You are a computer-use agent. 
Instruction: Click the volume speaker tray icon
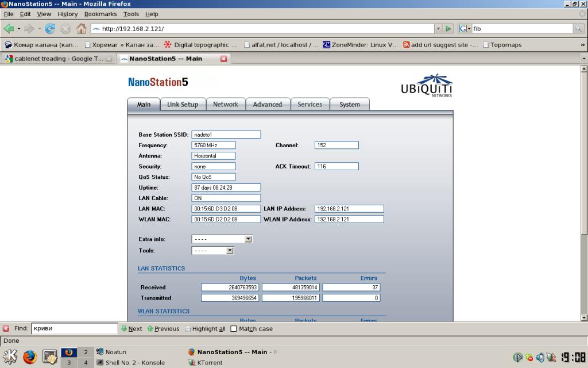540,358
